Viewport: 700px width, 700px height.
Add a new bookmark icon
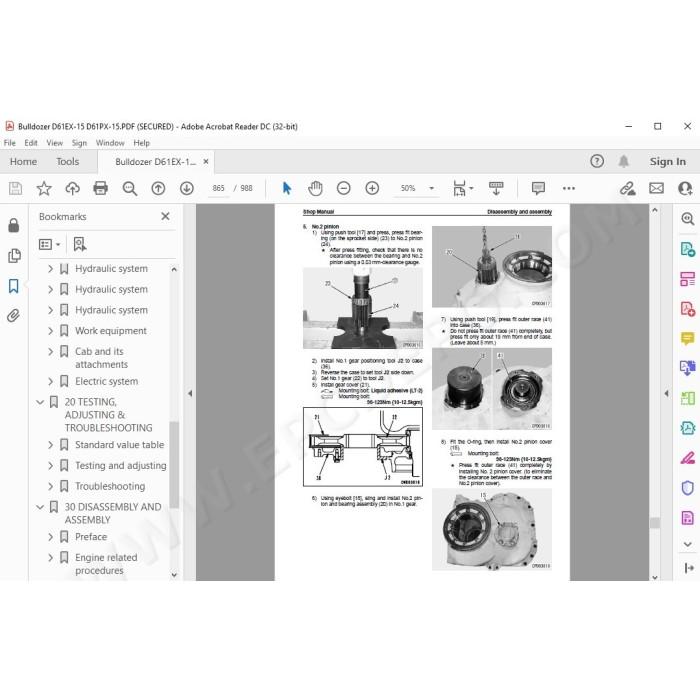(80, 244)
